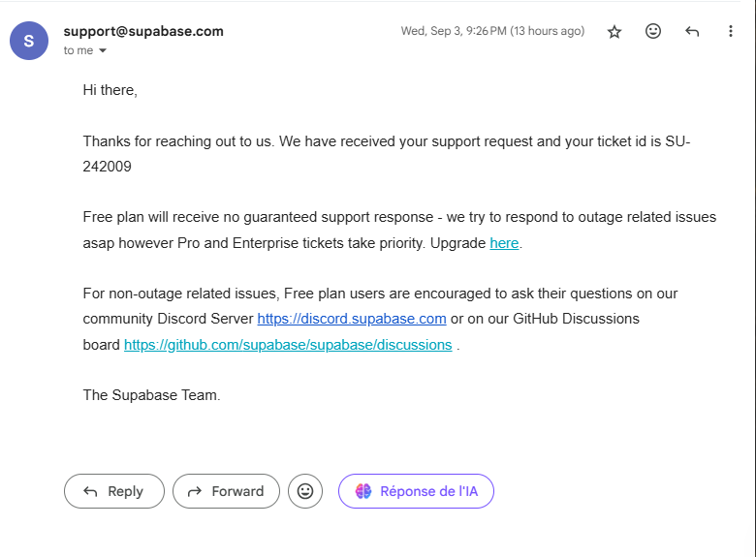The height and width of the screenshot is (557, 756).
Task: Click the emoji reaction button at bottom
Action: [305, 491]
